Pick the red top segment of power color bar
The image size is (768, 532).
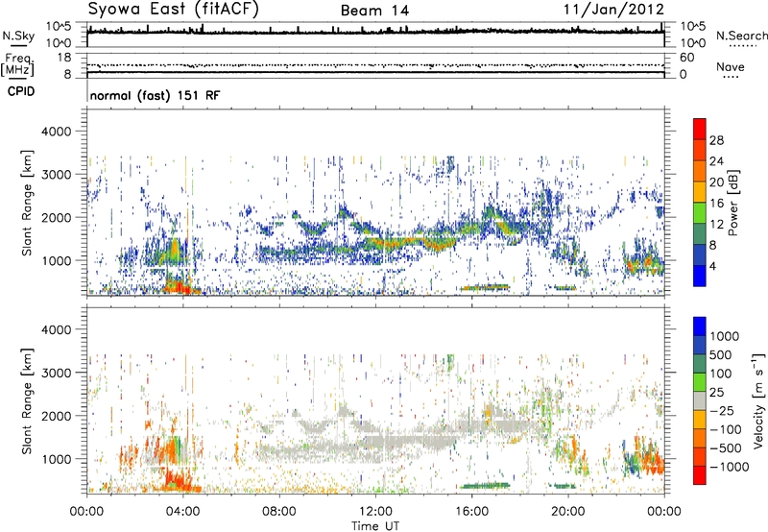pos(700,129)
